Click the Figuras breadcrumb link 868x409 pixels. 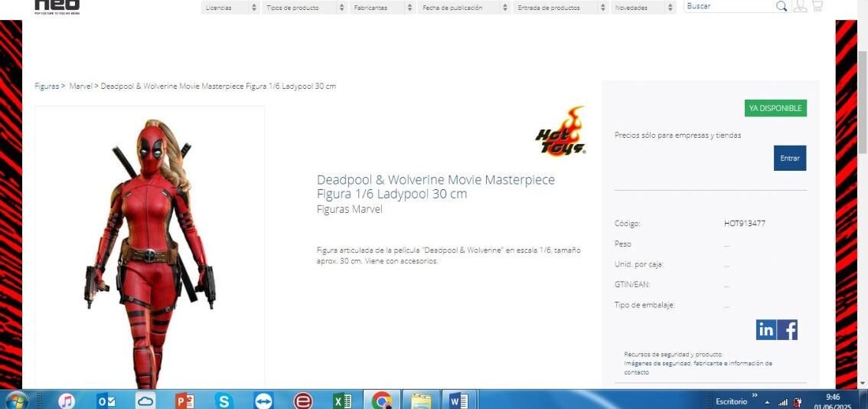pyautogui.click(x=47, y=87)
